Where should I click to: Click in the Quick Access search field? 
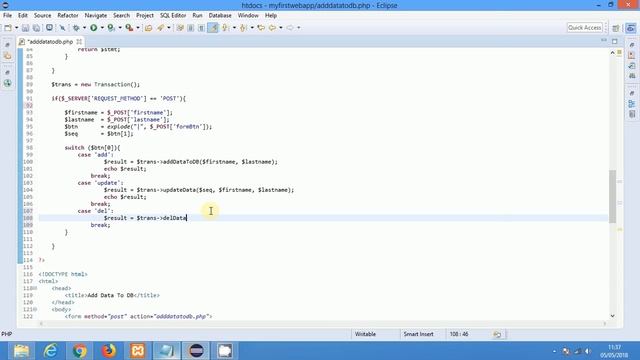[x=584, y=27]
